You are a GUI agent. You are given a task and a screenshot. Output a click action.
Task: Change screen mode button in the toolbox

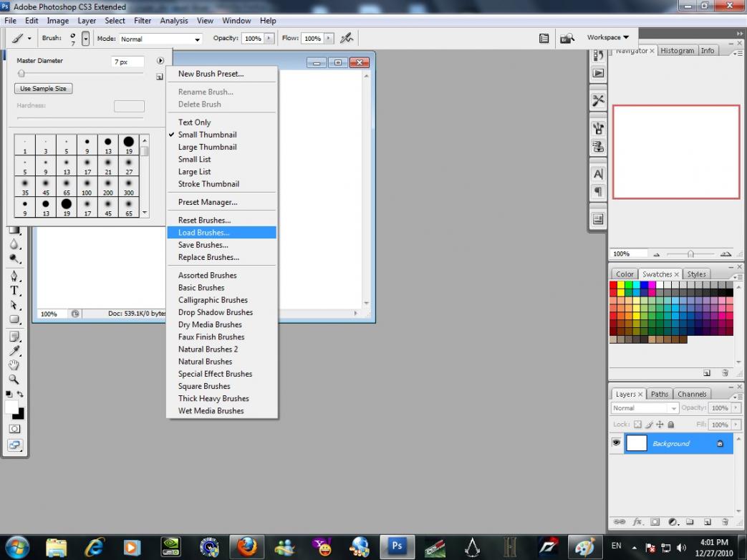pyautogui.click(x=15, y=445)
